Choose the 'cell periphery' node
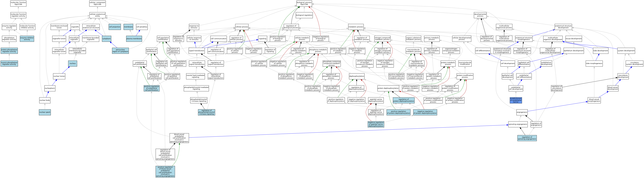The height and width of the screenshot is (178, 644). tap(142, 27)
